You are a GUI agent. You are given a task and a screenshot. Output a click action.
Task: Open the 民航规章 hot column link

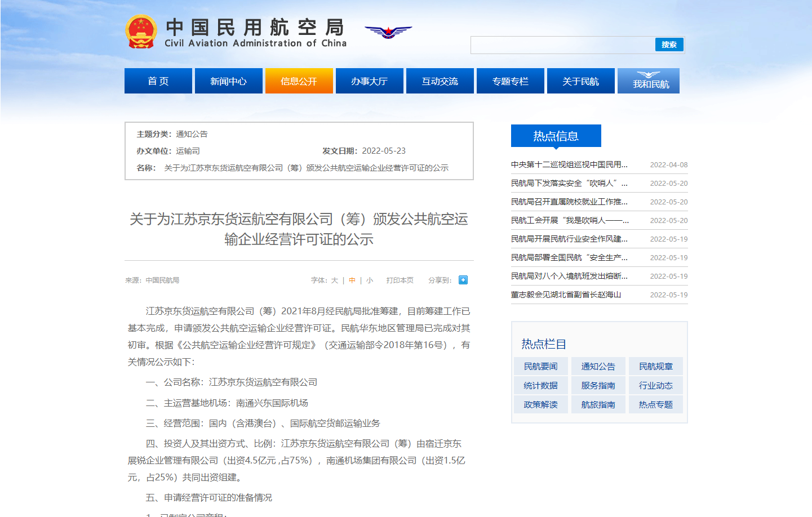tap(655, 367)
